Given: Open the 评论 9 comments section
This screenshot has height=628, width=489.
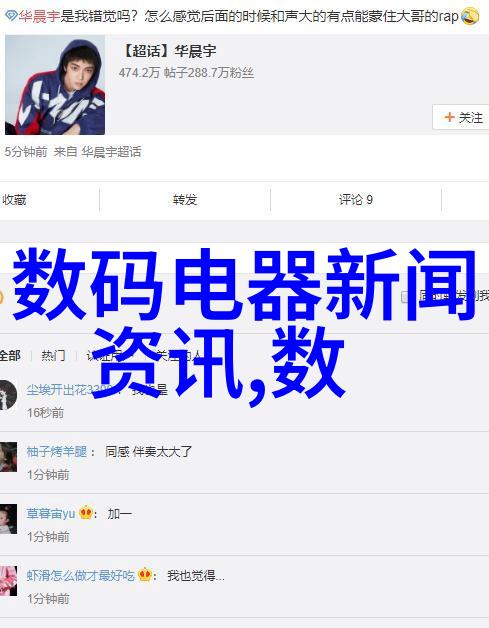Looking at the screenshot, I should 356,199.
